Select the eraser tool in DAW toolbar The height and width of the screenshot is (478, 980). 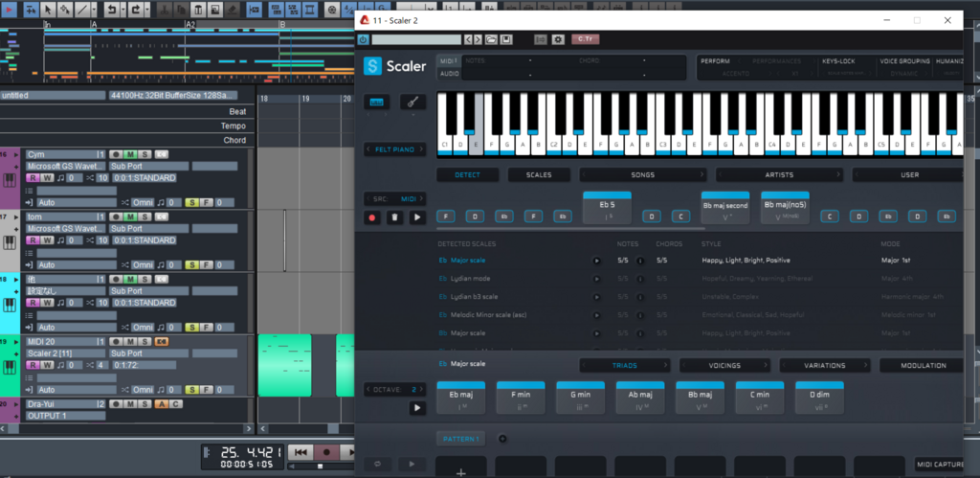[x=232, y=10]
